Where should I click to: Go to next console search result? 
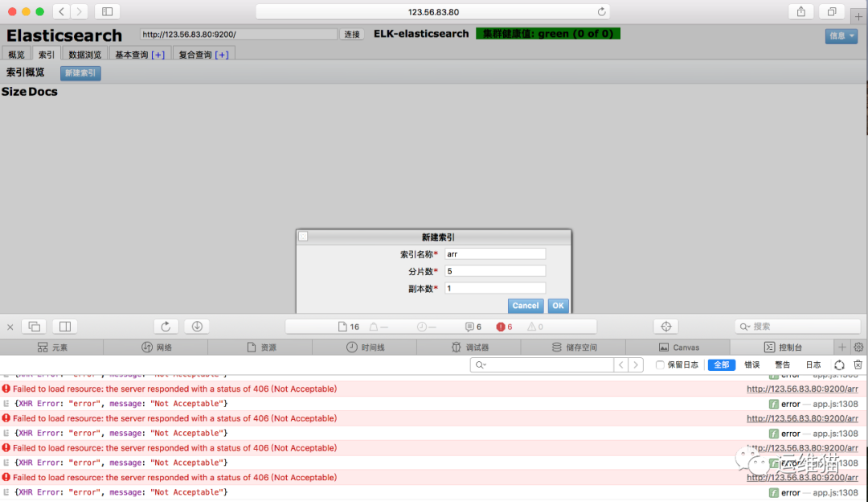(636, 364)
